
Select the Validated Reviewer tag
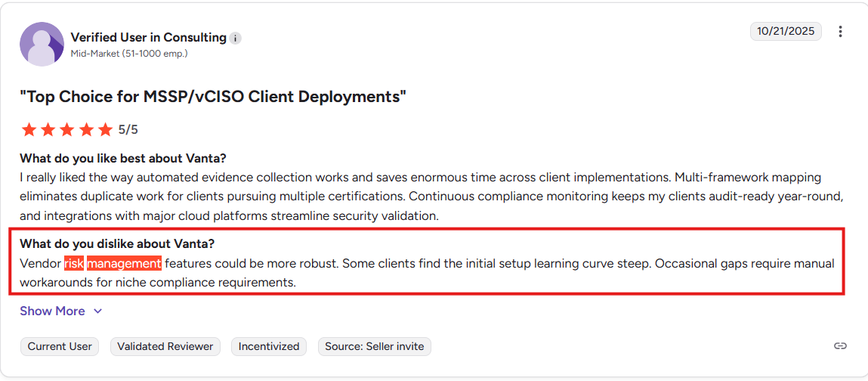tap(165, 347)
